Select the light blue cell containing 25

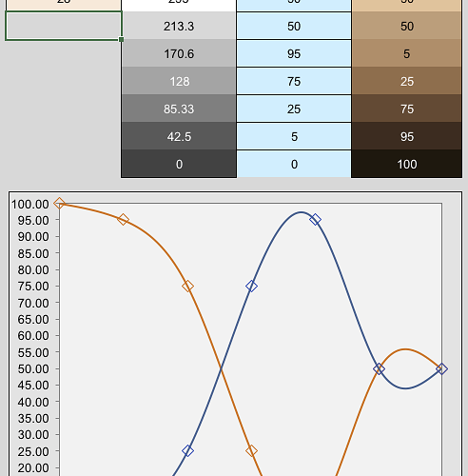294,109
